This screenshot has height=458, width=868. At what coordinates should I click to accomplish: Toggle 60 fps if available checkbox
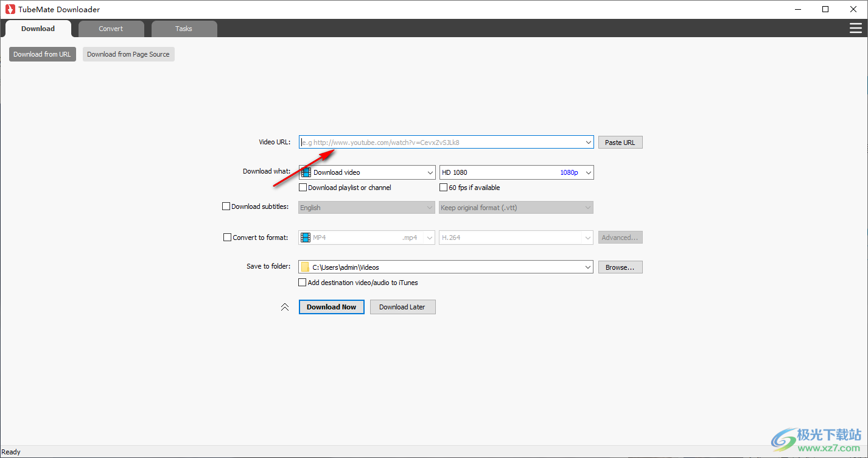click(444, 188)
